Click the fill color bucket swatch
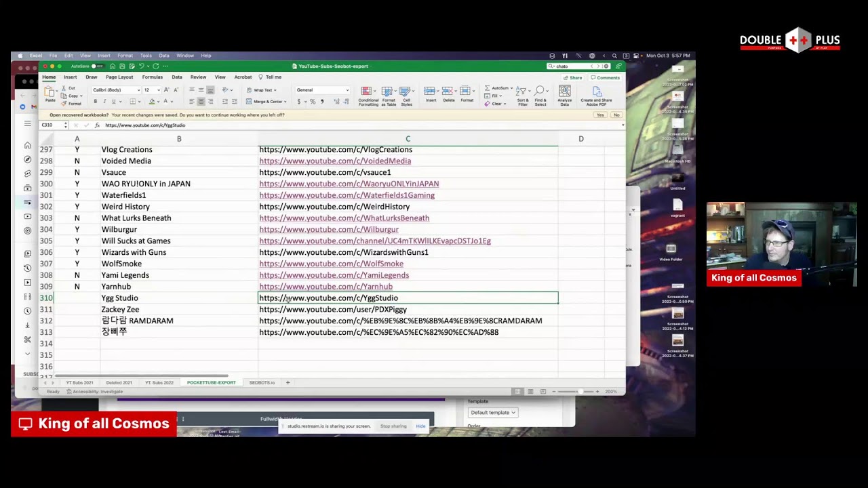 (x=152, y=102)
